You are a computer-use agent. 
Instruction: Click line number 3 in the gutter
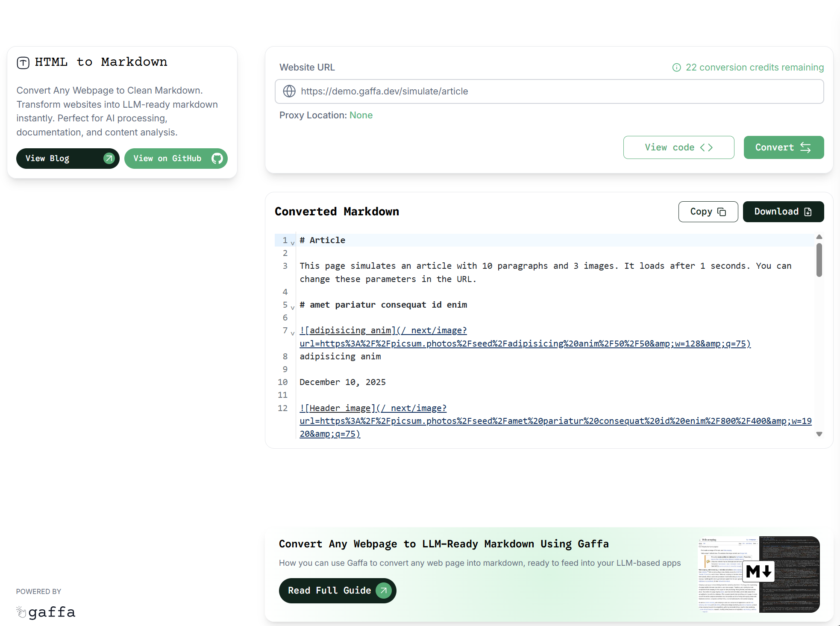point(285,266)
